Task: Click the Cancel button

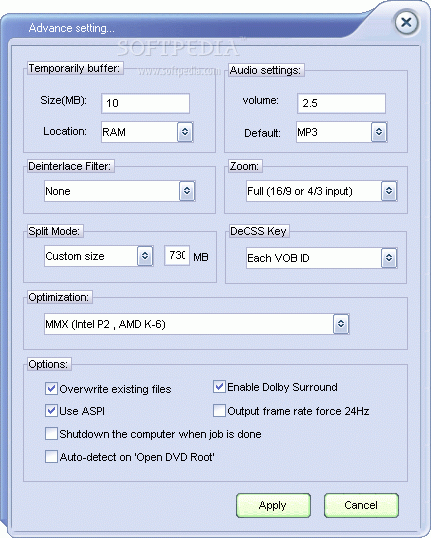Action: pos(361,505)
